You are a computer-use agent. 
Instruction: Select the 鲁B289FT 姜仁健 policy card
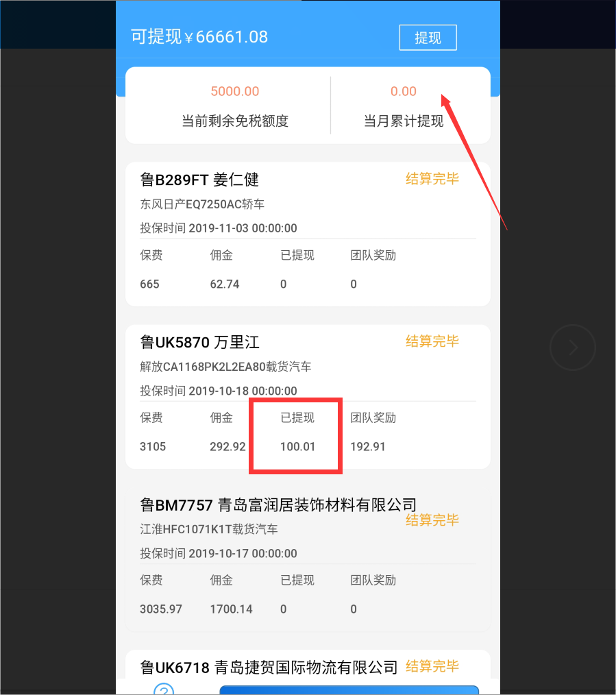click(308, 234)
